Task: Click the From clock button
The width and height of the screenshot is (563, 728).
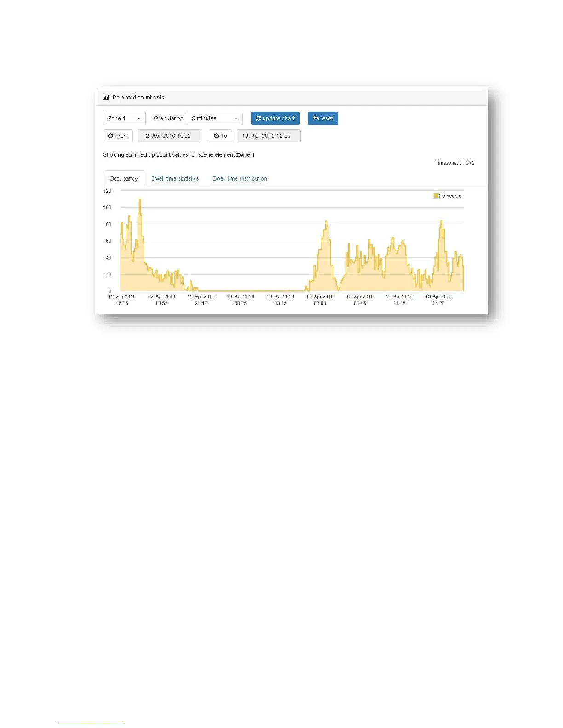Action: [x=118, y=136]
